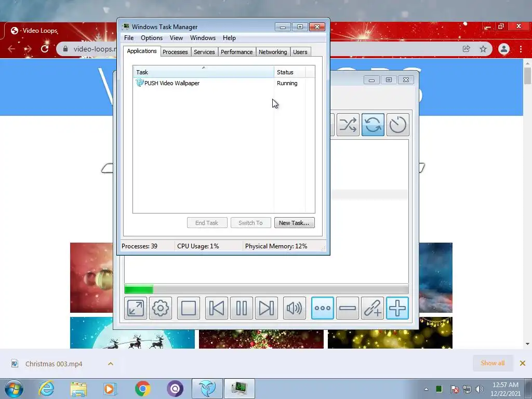Viewport: 532px width, 399px height.
Task: Switch to PUSH Video Wallpaper taskbar button
Action: pyautogui.click(x=207, y=389)
